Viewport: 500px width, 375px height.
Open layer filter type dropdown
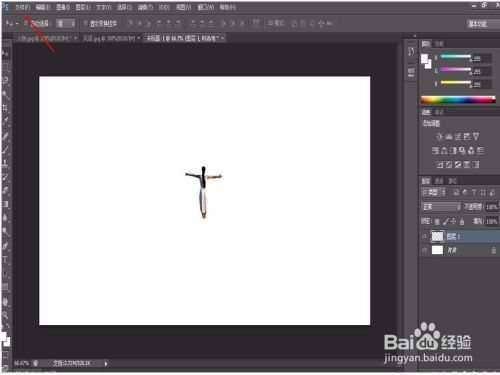click(x=433, y=192)
